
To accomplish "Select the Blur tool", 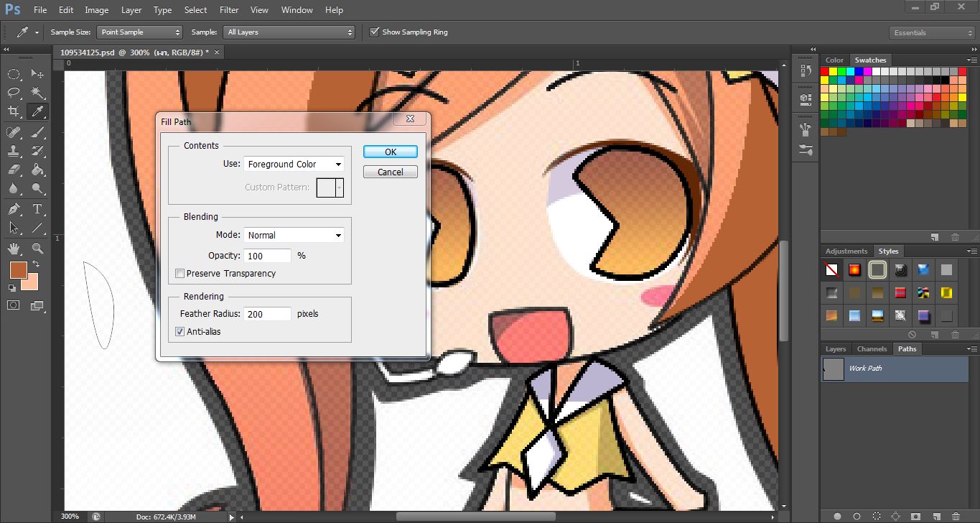I will [x=14, y=188].
